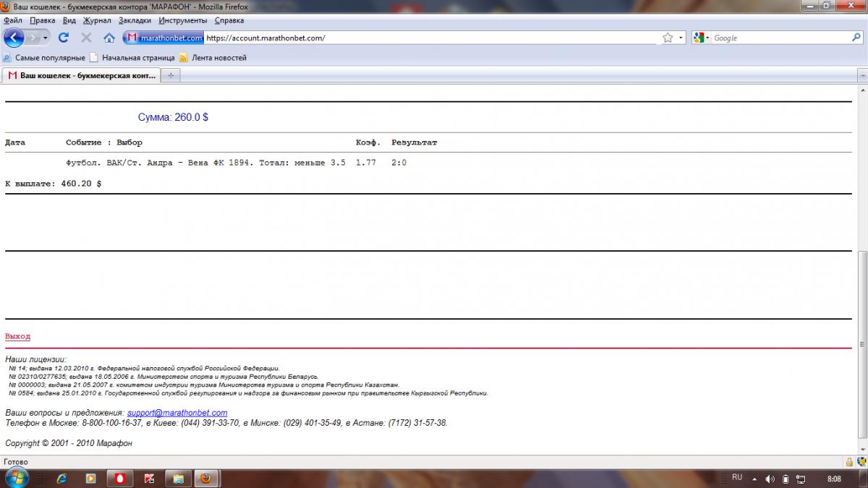Viewport: 868px width, 488px height.
Task: Open Firefox from the Windows taskbar
Action: tap(205, 478)
